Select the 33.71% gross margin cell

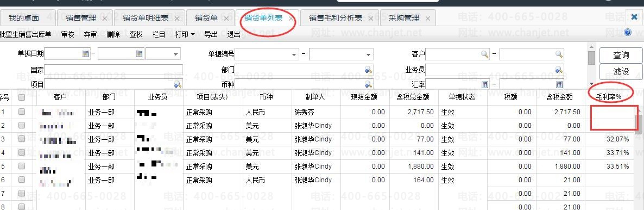tap(610, 153)
